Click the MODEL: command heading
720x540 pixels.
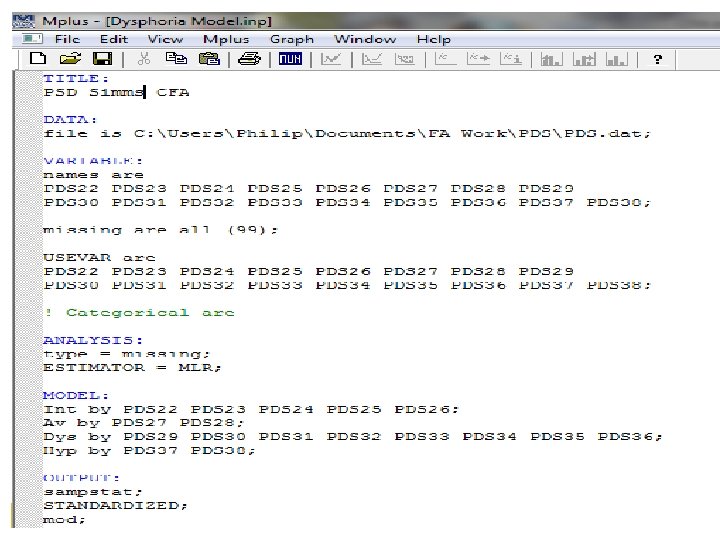[76, 395]
